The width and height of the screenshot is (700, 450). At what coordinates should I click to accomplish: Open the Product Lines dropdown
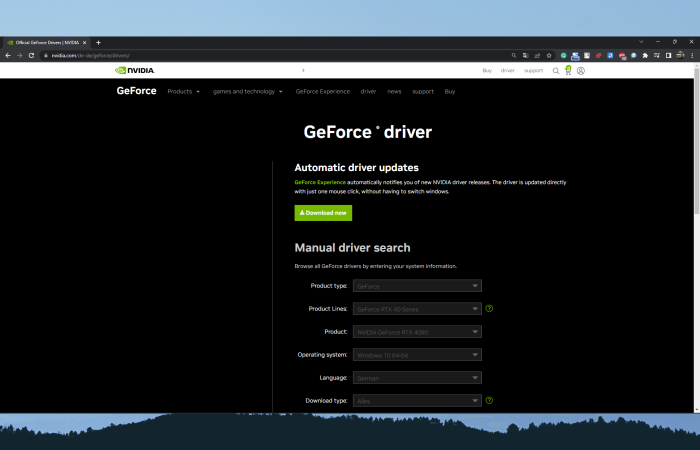pyautogui.click(x=417, y=308)
